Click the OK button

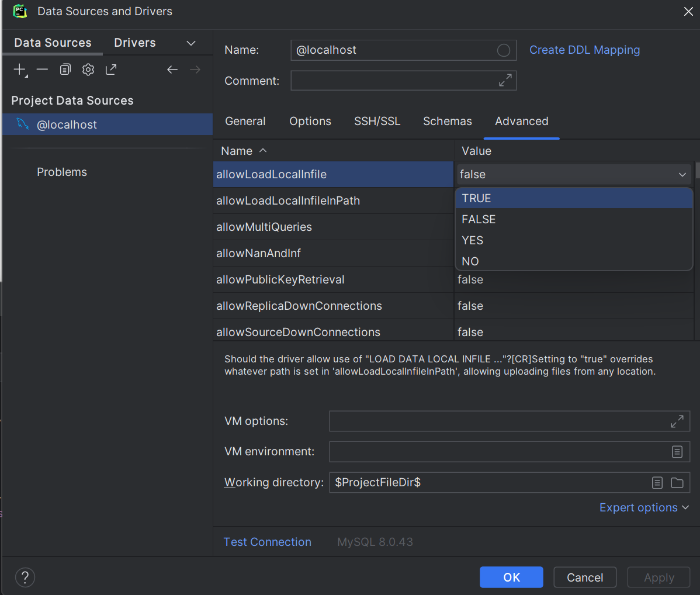[511, 577]
